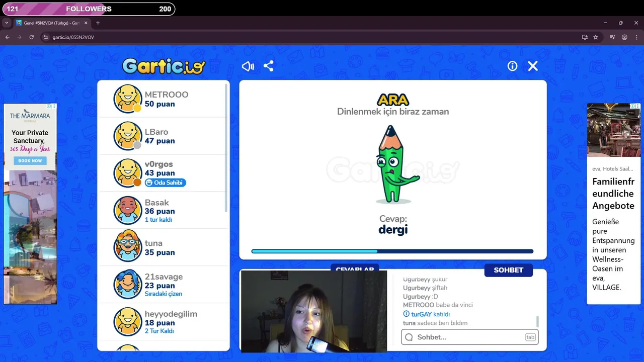Click the Gartic.io logo
This screenshot has width=644, height=362.
(164, 66)
